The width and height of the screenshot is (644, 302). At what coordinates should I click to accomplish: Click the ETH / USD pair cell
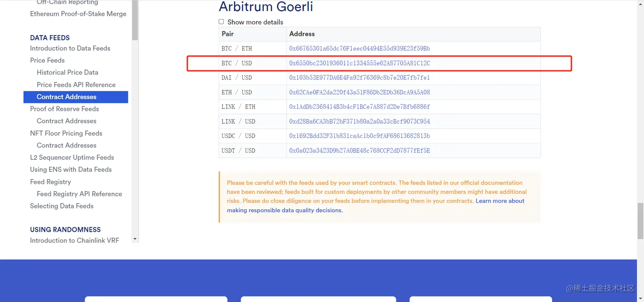click(253, 92)
